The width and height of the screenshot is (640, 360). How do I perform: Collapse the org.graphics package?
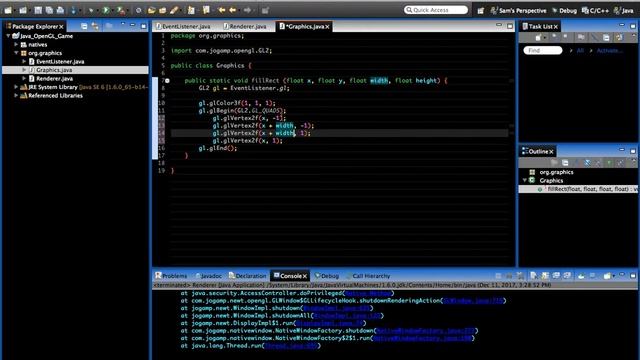coord(16,53)
